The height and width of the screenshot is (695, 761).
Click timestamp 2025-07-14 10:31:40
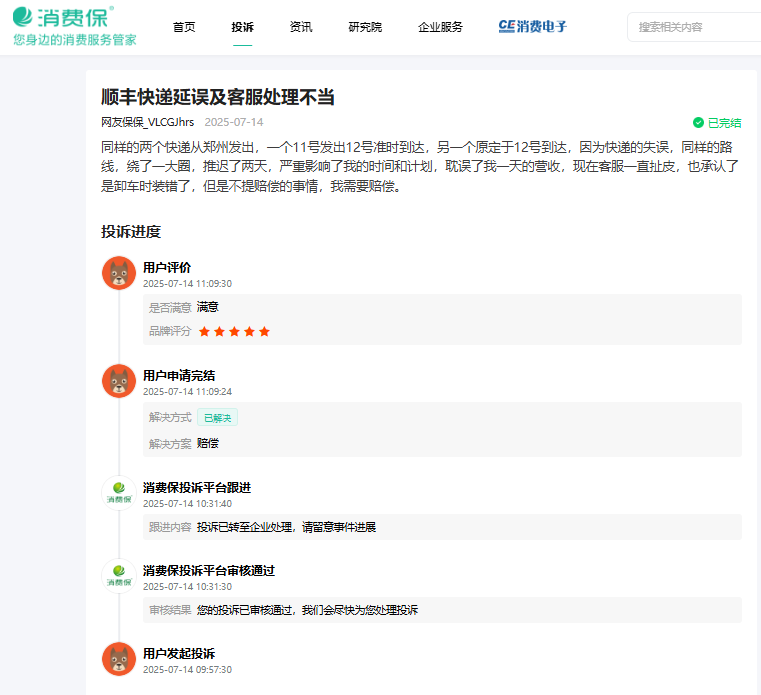[x=187, y=504]
